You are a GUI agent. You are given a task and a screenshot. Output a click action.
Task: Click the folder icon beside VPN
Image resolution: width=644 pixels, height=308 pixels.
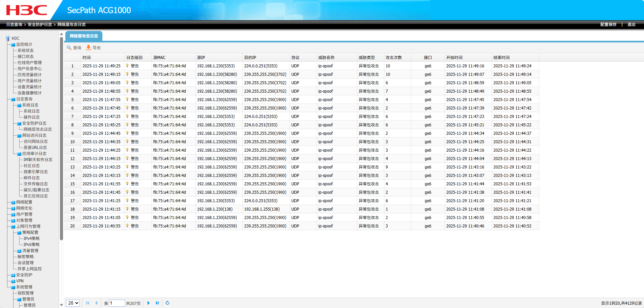coord(13,281)
